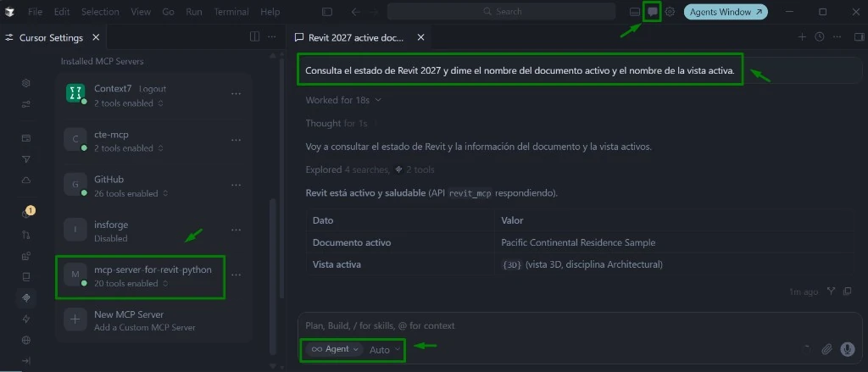Focus the chat prompt input field

point(580,325)
